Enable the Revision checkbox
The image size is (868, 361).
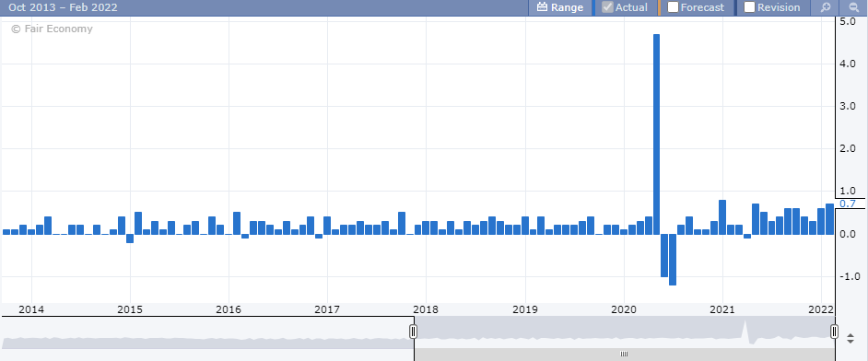coord(749,7)
